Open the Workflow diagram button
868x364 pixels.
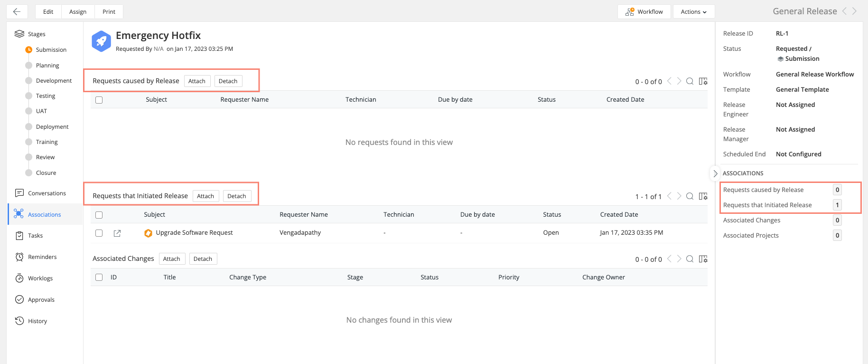click(644, 12)
